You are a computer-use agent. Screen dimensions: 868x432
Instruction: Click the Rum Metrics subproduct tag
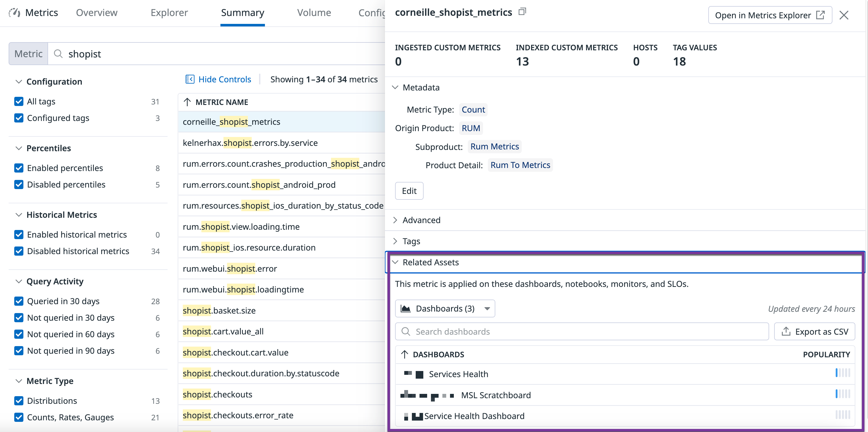point(494,146)
